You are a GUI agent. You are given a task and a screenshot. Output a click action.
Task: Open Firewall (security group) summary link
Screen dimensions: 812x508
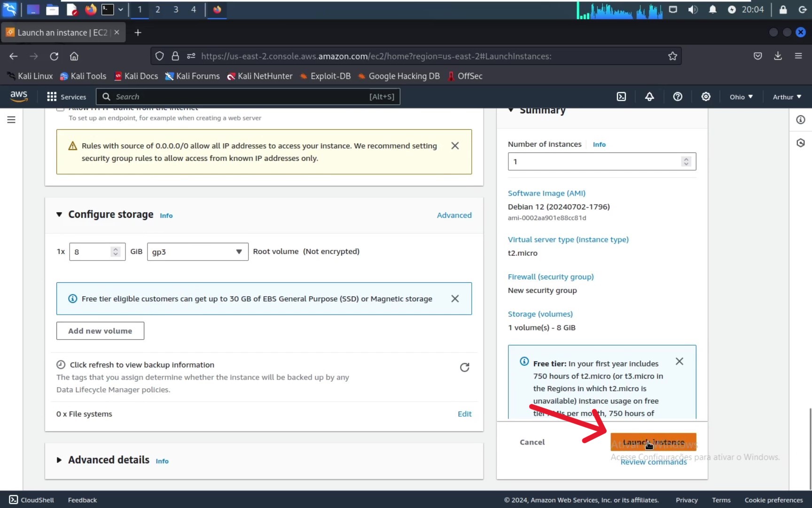point(551,277)
